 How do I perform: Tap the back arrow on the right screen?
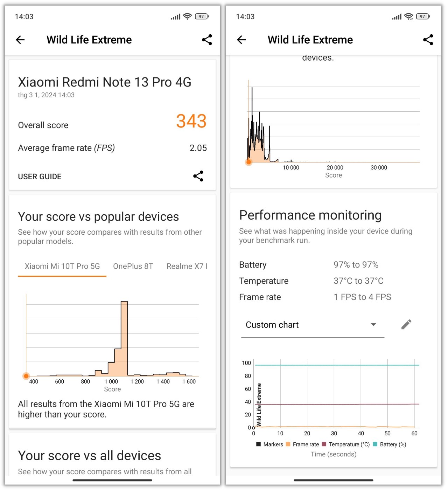pos(241,40)
